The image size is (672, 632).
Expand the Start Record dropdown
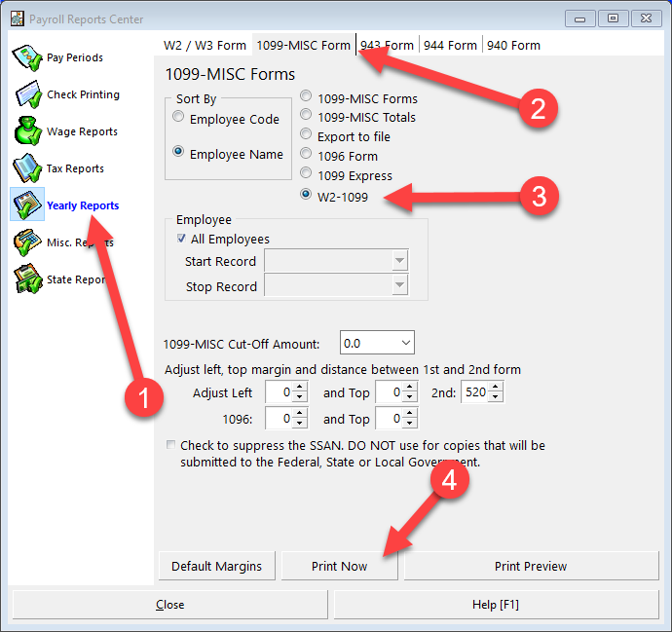(398, 261)
